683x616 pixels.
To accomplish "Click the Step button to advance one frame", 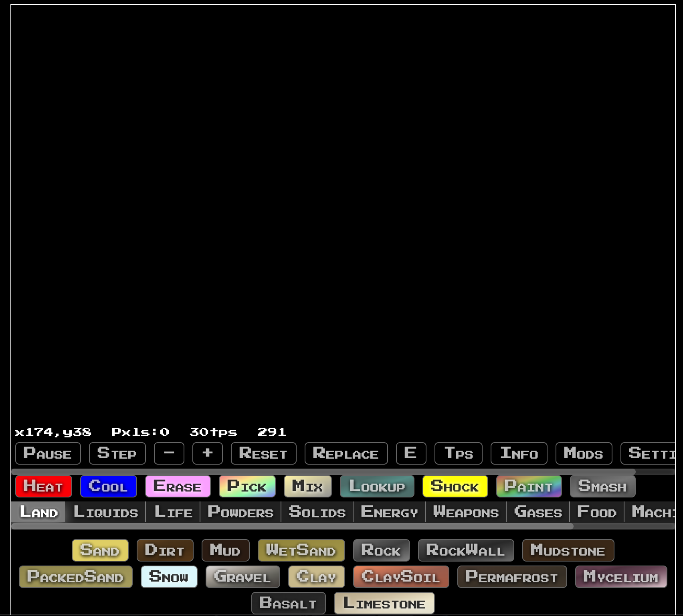I will point(117,453).
